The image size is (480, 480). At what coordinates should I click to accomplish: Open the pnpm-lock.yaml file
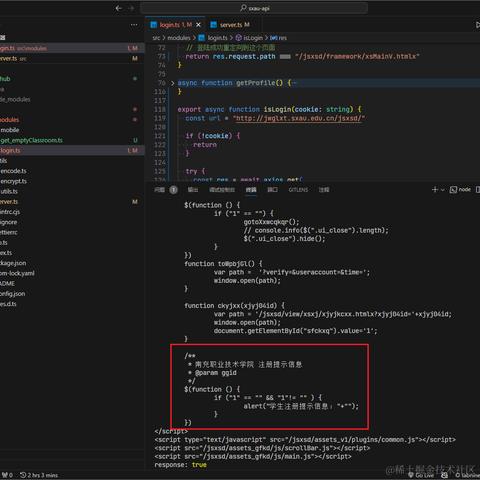pyautogui.click(x=17, y=273)
